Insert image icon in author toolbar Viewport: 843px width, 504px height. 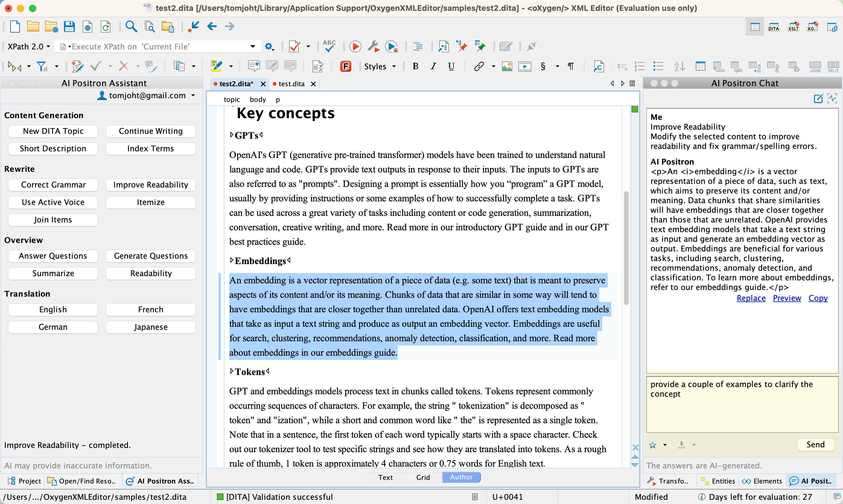(x=507, y=66)
